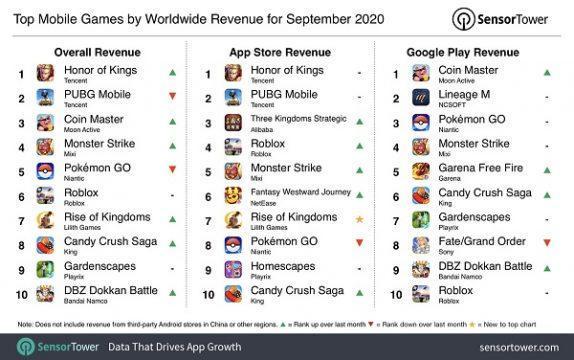This screenshot has width=574, height=360.
Task: Click Gardenscapes icon in Overall Revenue
Action: point(45,270)
